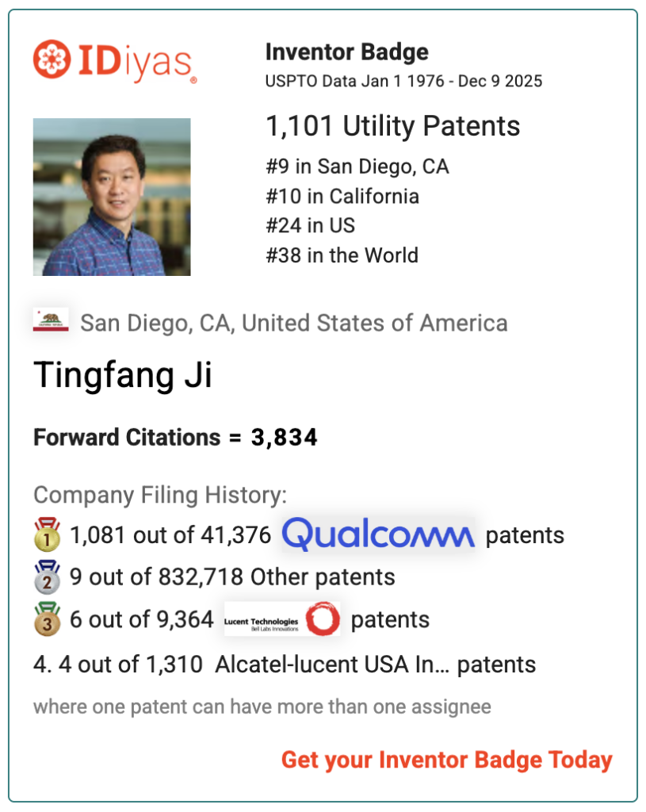Click the Qualcomm logo

click(378, 534)
